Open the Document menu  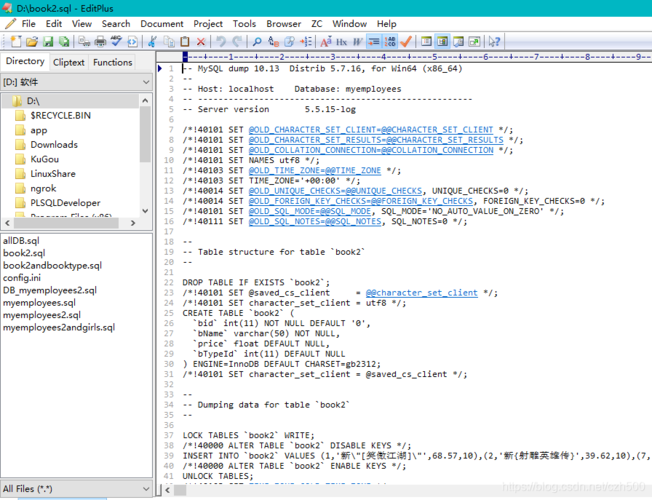(x=161, y=23)
